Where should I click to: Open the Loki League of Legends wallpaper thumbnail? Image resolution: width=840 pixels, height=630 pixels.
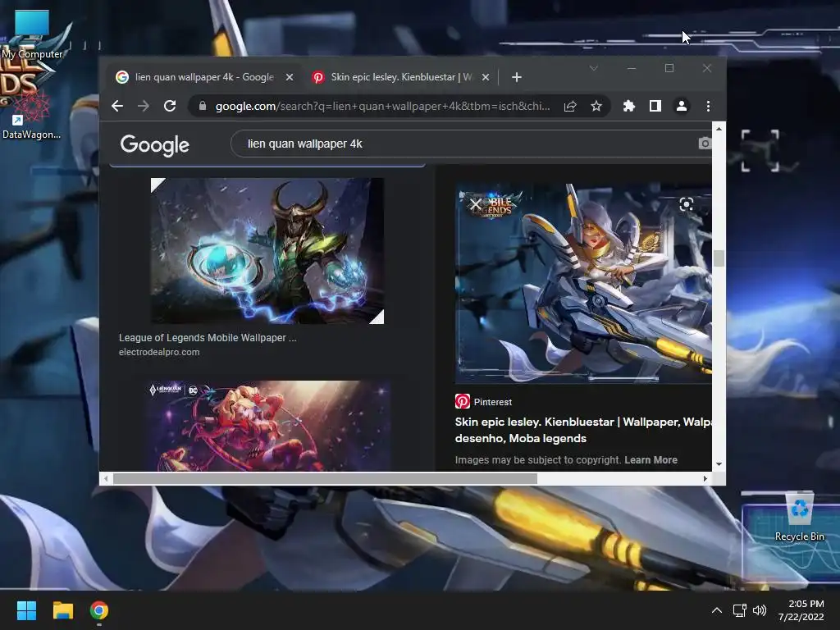(267, 251)
